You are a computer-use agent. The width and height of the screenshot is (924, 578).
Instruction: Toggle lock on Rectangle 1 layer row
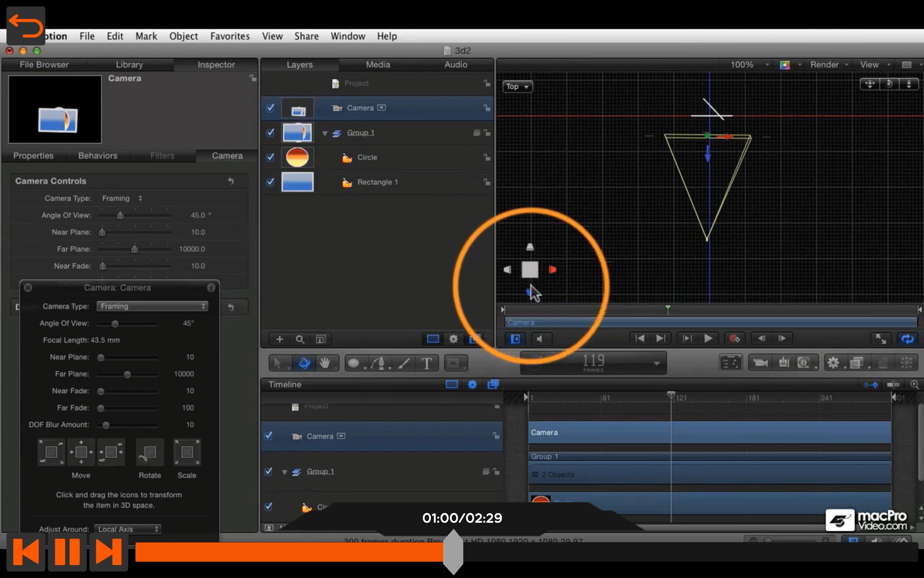(x=487, y=182)
